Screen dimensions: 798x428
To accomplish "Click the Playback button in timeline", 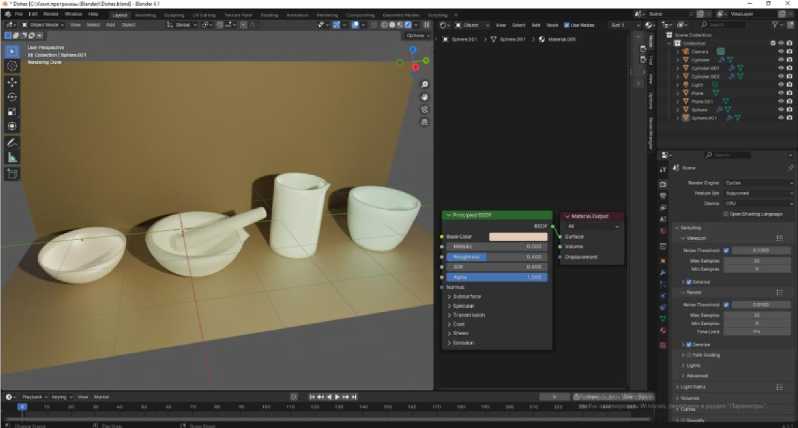I will pyautogui.click(x=33, y=396).
